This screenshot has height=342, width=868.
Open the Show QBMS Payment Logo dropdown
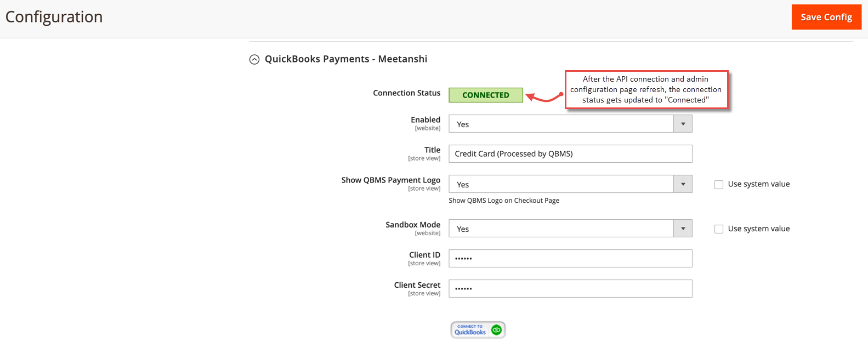(x=570, y=184)
